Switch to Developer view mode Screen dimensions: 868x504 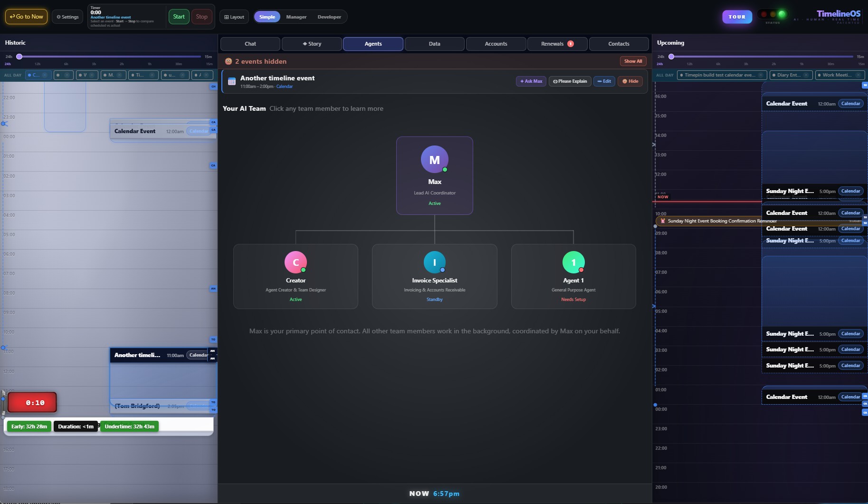(329, 17)
